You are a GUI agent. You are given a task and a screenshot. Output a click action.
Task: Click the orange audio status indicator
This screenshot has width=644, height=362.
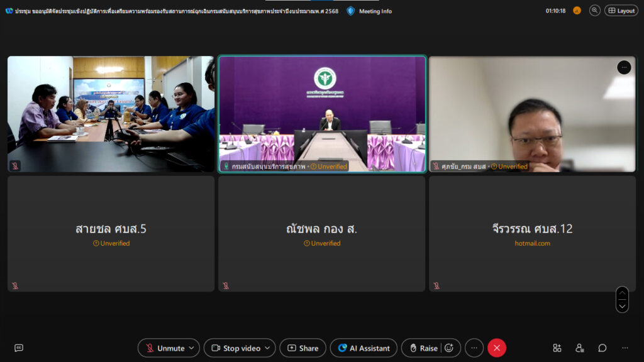577,11
